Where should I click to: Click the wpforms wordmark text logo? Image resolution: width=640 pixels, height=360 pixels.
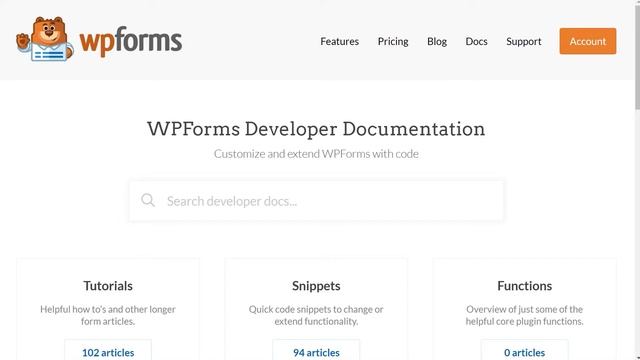[131, 41]
